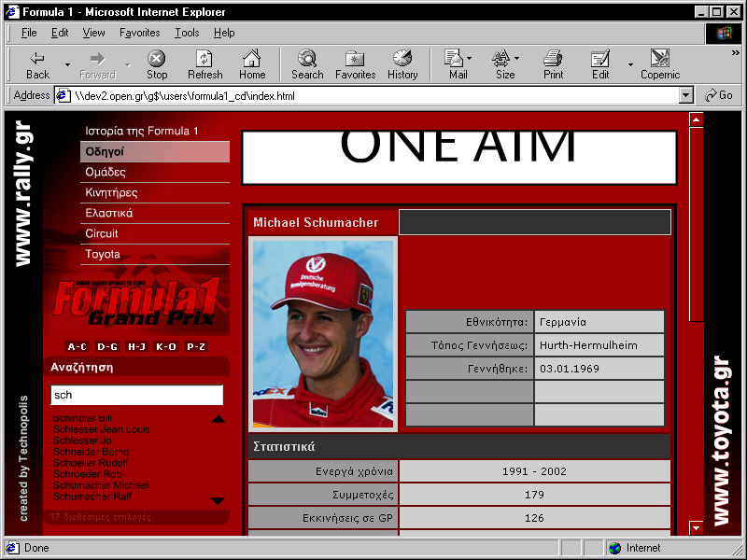Select Schlesser Jo from the list
747x560 pixels.
tap(82, 441)
